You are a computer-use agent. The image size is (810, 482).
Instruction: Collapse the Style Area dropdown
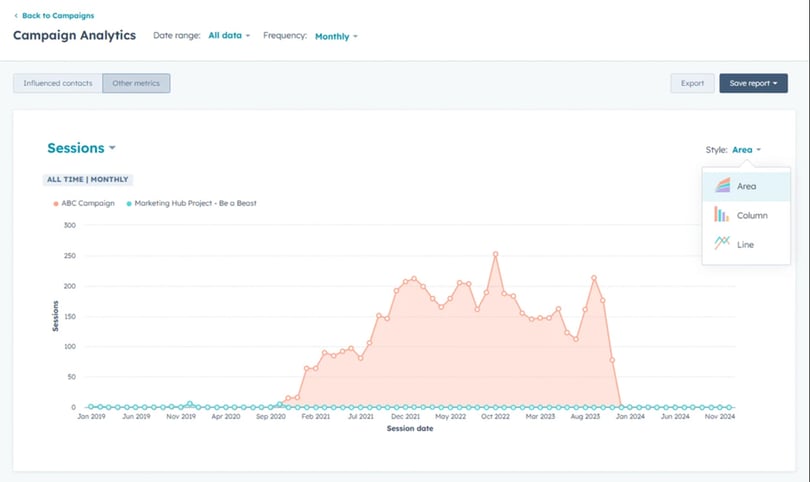coord(746,150)
